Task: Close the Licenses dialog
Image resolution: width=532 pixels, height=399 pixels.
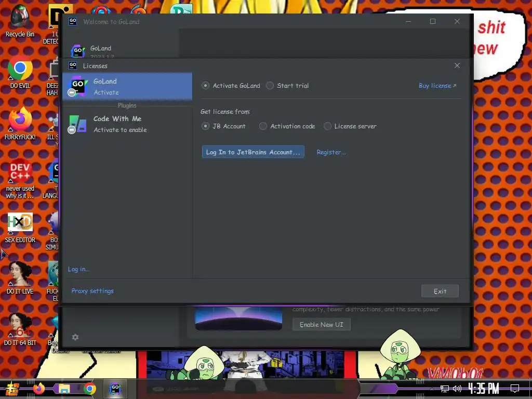Action: click(457, 65)
